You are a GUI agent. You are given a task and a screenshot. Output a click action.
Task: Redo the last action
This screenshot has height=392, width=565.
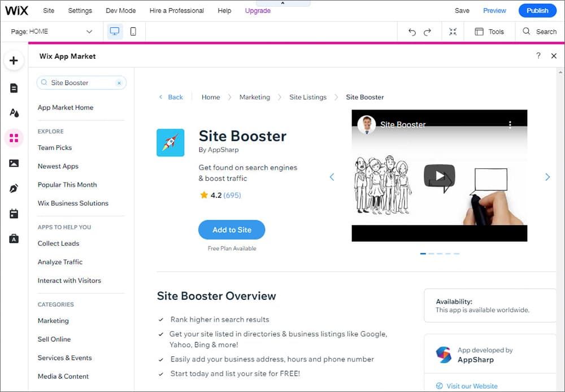tap(427, 32)
